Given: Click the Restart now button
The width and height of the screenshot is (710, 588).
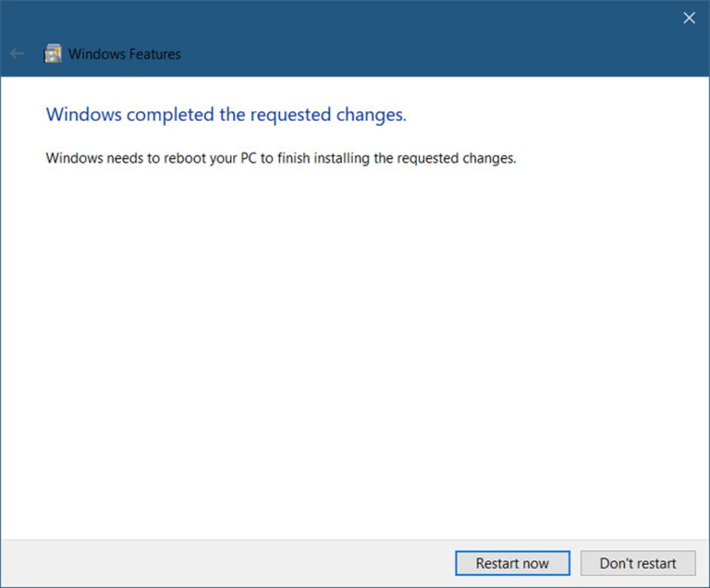Looking at the screenshot, I should tap(512, 563).
